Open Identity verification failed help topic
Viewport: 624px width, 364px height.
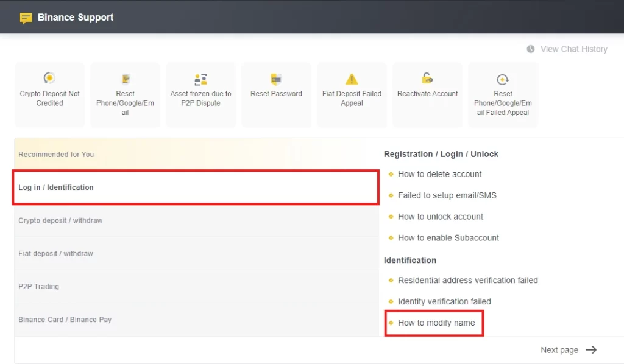tap(444, 302)
